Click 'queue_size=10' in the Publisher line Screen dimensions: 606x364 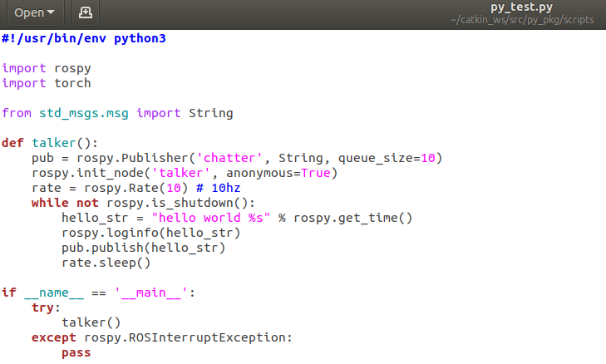point(387,158)
